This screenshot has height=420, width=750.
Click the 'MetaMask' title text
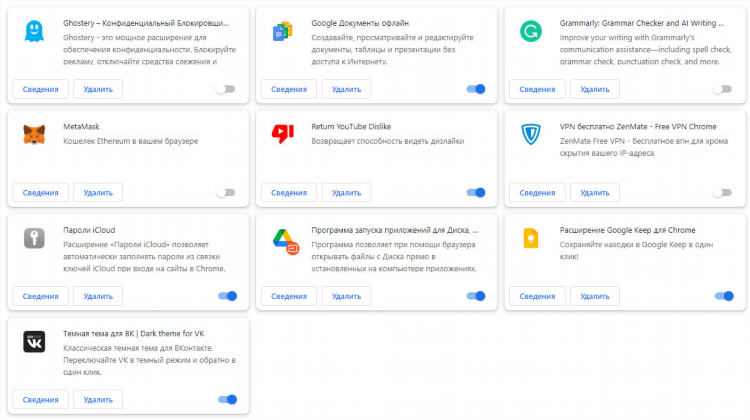[81, 126]
